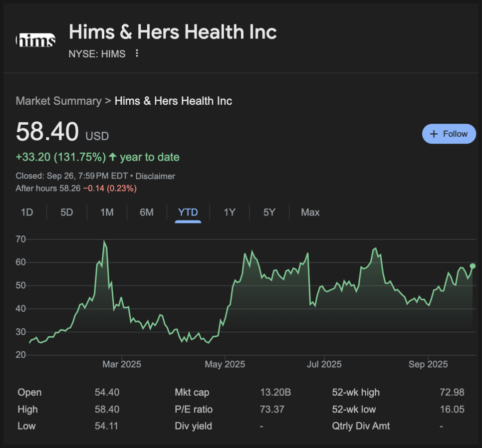Click the Closed: Sep 26, 7:59 PM EDT text

tap(72, 176)
